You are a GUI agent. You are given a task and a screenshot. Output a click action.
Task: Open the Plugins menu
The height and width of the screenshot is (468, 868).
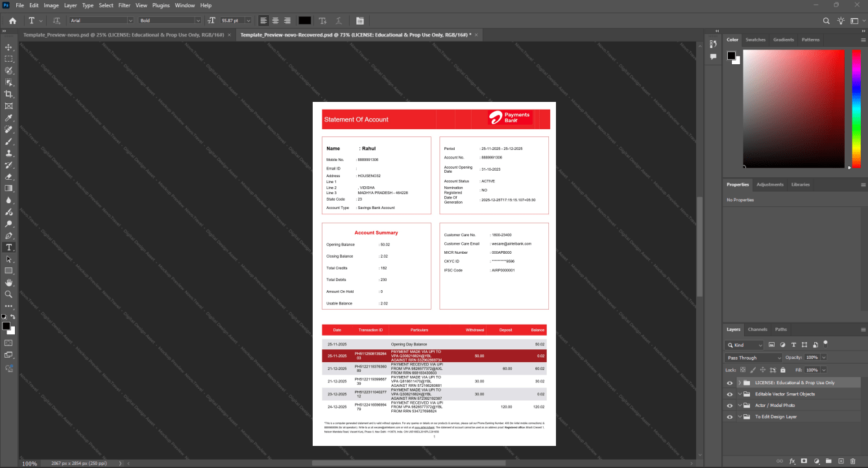(x=161, y=5)
